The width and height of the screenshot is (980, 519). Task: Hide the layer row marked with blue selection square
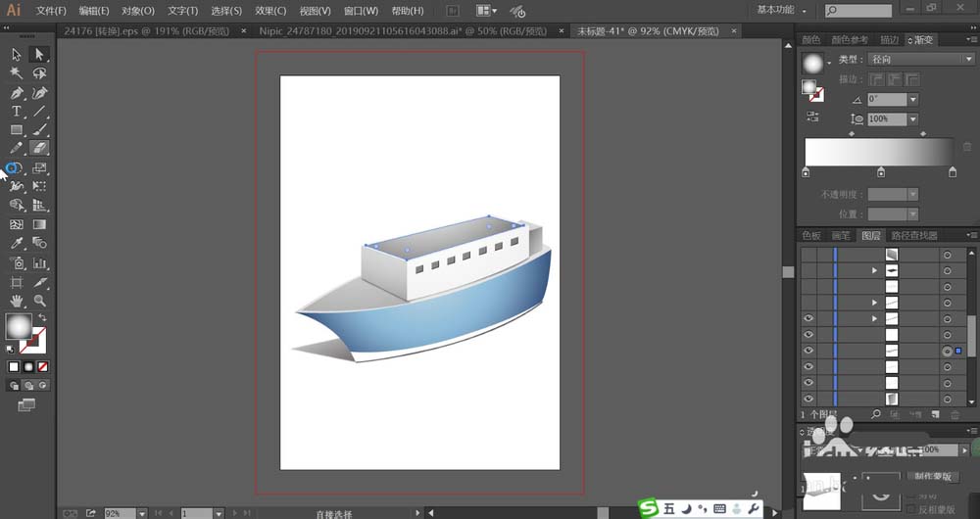tap(808, 351)
